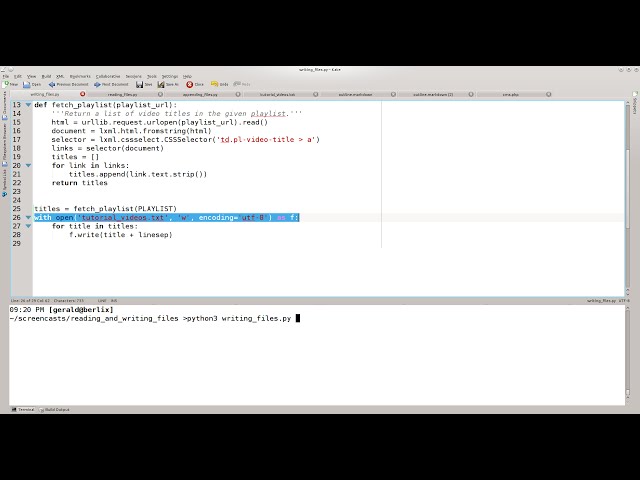Open the Edit menu
This screenshot has height=480, width=640.
pos(18,76)
